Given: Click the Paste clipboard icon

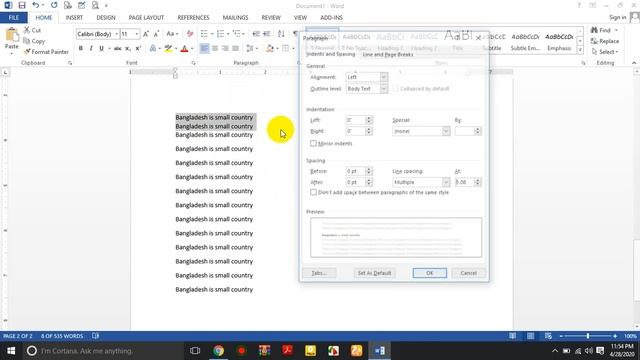Looking at the screenshot, I should point(11,35).
